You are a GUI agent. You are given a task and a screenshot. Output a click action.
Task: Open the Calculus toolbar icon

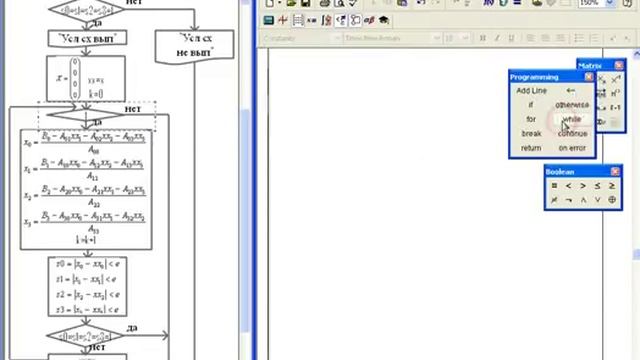[x=326, y=20]
